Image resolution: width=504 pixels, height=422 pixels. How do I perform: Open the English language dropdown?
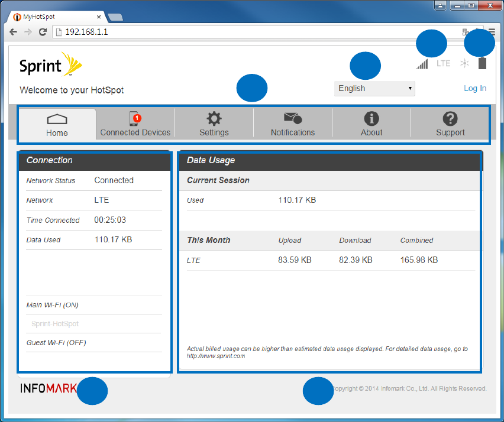(x=374, y=88)
